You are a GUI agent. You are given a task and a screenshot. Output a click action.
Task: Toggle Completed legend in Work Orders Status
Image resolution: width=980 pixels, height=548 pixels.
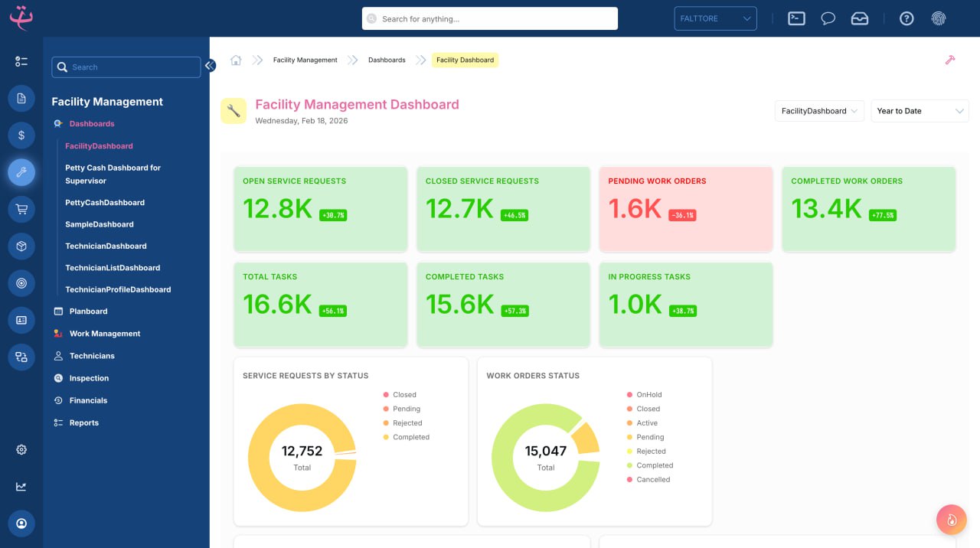[654, 465]
